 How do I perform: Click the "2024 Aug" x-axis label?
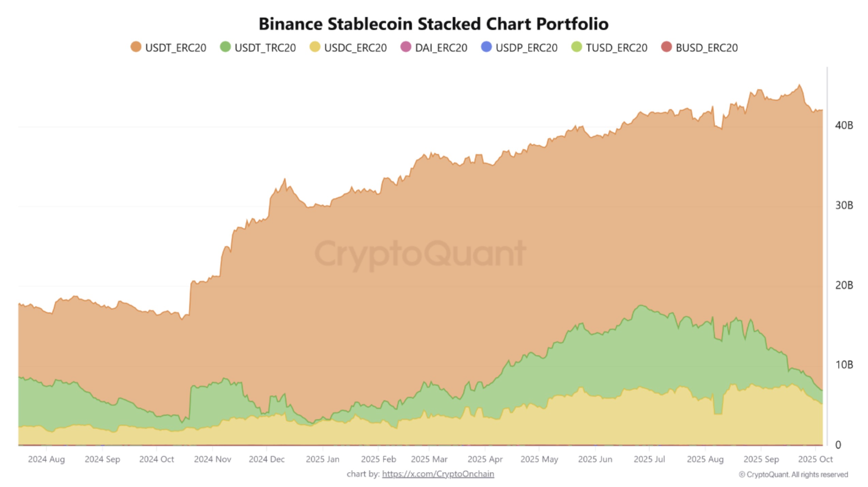click(x=46, y=459)
